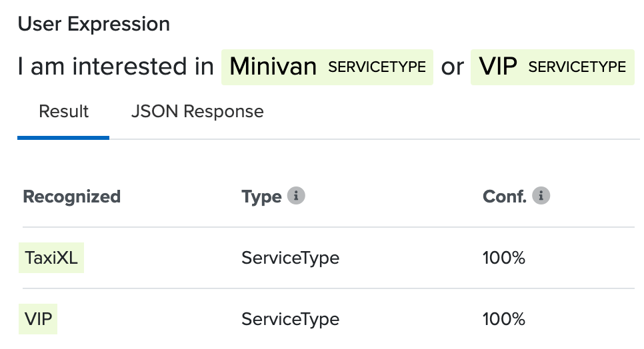The image size is (644, 349).
Task: Click the SERVICETYPE label next to Minivan
Action: pos(377,67)
